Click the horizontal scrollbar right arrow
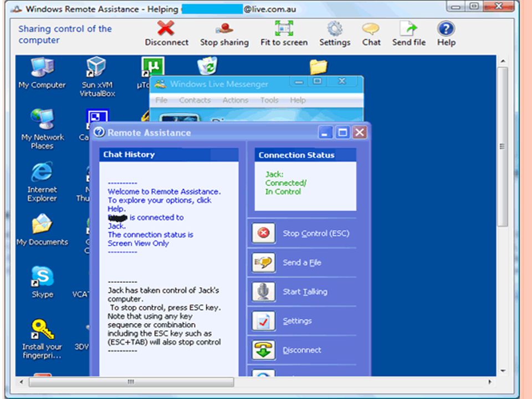Screen dimensions: 532x399 (x=489, y=382)
